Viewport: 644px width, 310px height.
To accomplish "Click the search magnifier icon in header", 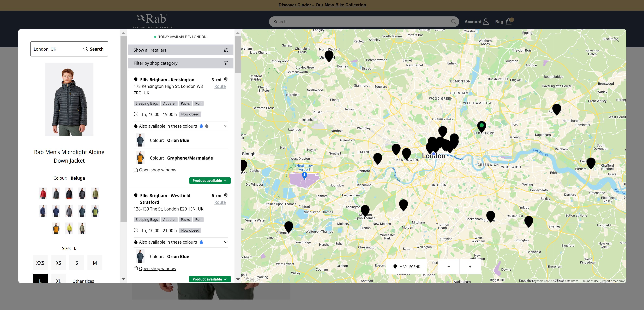I will coord(454,21).
